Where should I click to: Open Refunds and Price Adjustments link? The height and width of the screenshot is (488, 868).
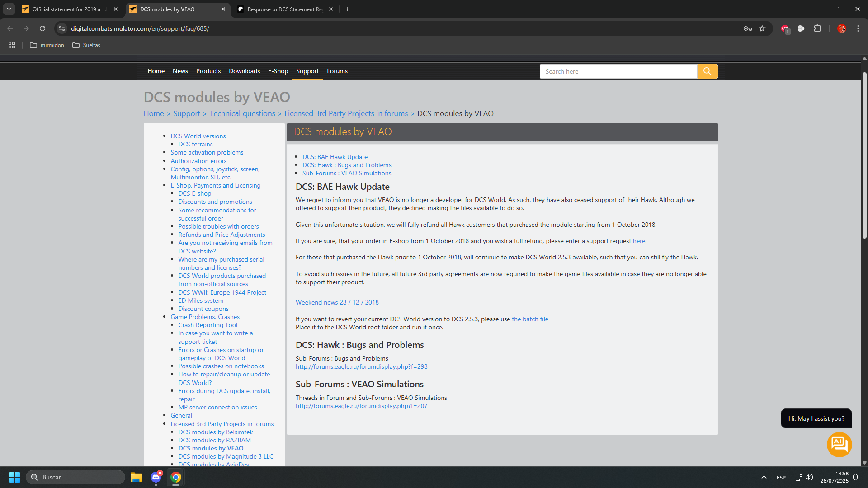pos(222,235)
